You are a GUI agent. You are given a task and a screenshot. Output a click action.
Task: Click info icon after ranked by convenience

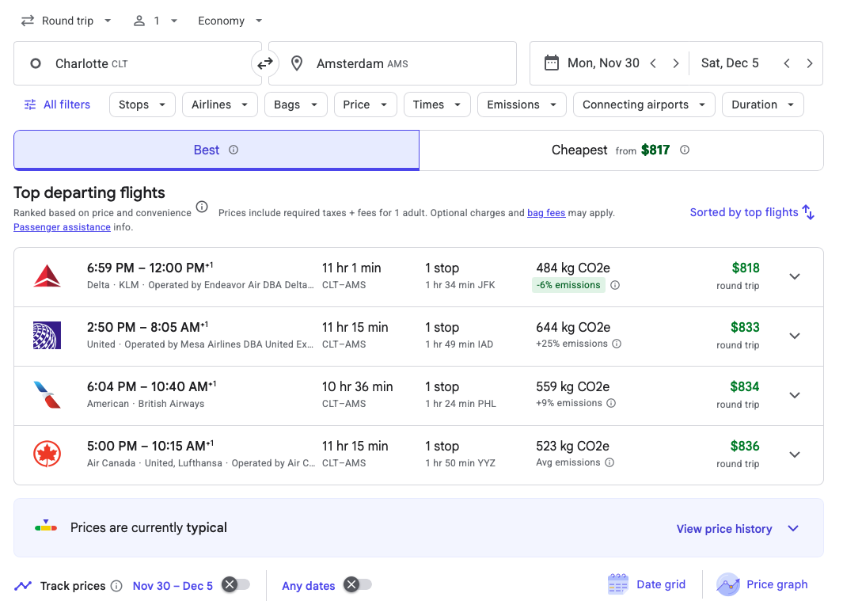pyautogui.click(x=202, y=207)
